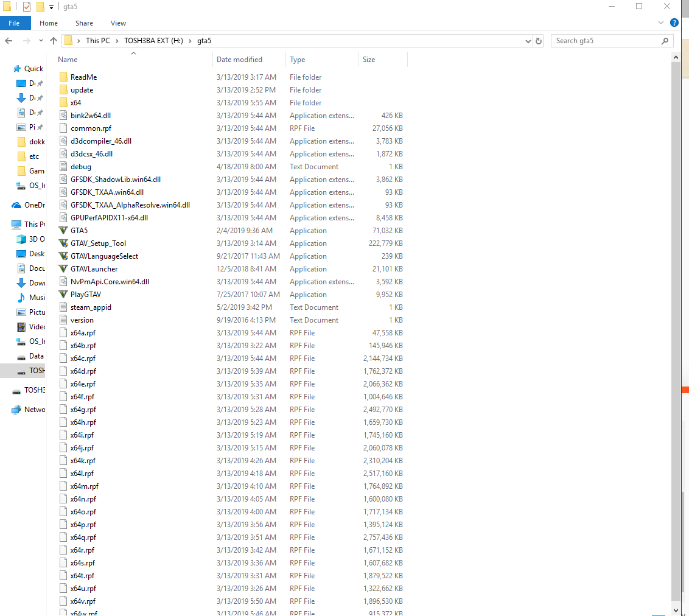The width and height of the screenshot is (689, 616).
Task: Click the search magnifier icon
Action: coord(665,41)
